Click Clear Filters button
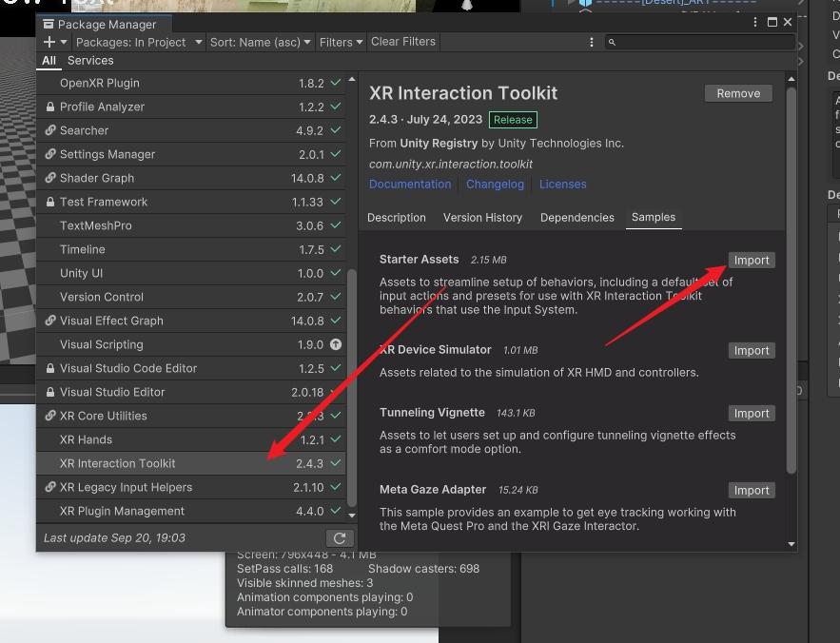 (x=402, y=42)
